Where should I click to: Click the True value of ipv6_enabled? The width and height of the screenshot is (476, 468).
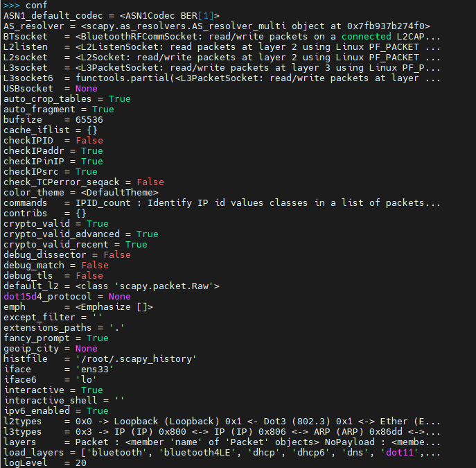click(98, 411)
